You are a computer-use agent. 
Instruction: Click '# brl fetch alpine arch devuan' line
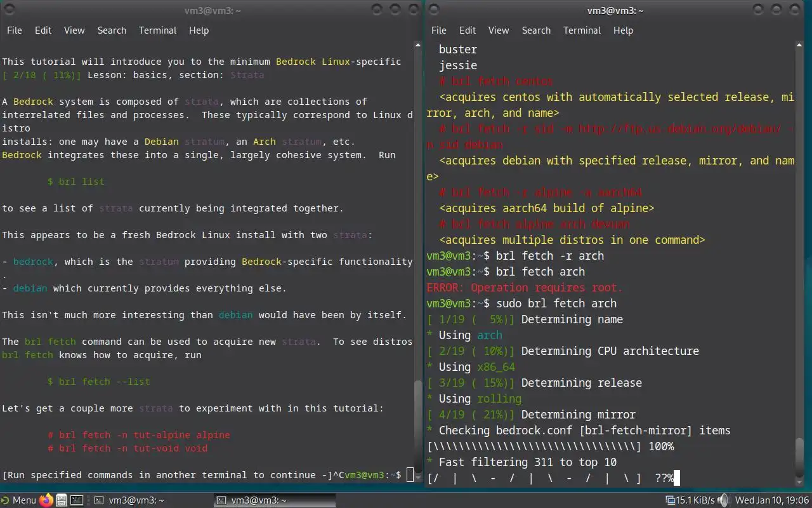coord(534,224)
